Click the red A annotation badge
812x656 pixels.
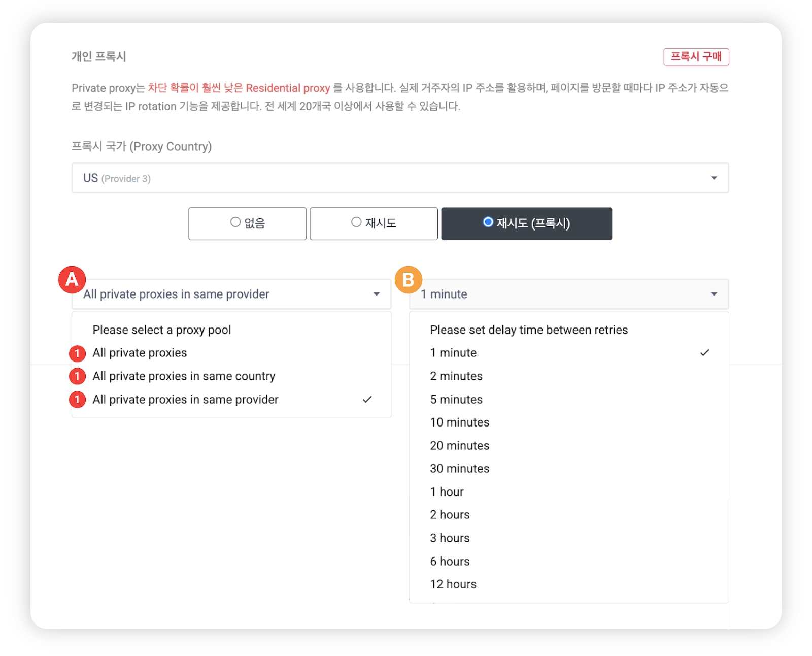click(x=72, y=279)
